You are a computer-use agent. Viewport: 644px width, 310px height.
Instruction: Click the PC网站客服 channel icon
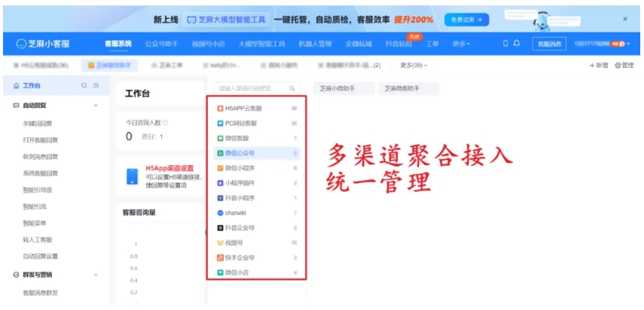[x=220, y=124]
